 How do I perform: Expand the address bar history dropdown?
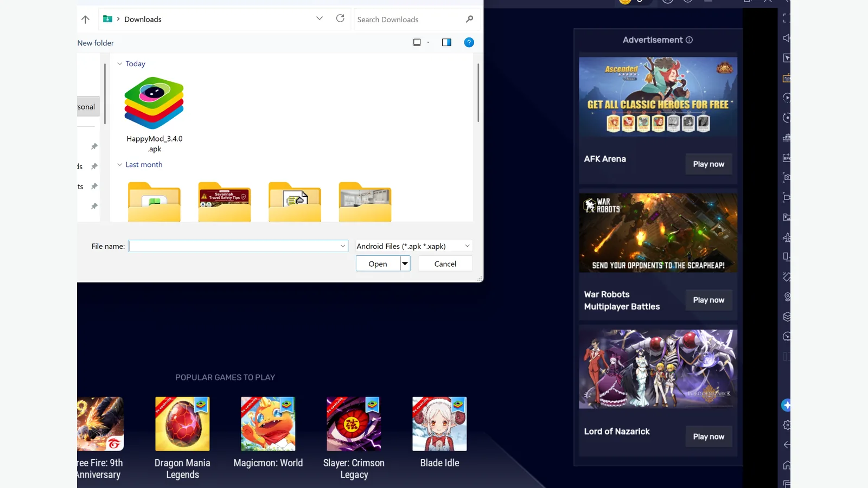tap(320, 18)
